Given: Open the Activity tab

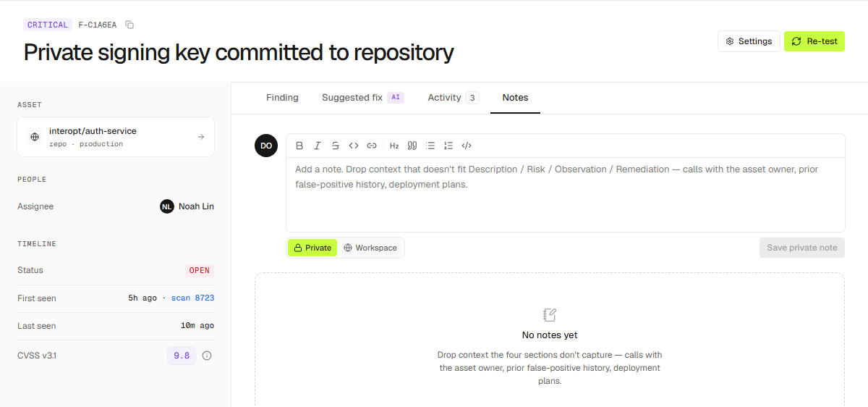Looking at the screenshot, I should pyautogui.click(x=453, y=98).
